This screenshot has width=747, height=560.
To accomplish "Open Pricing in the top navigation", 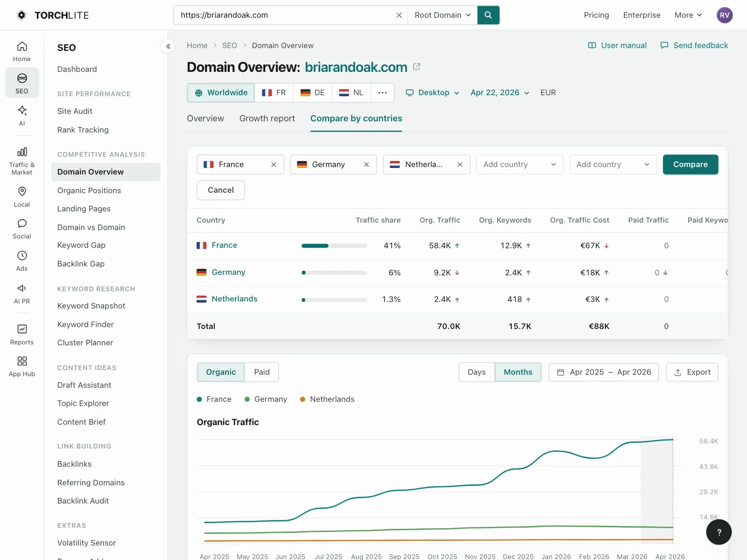I will coord(596,15).
